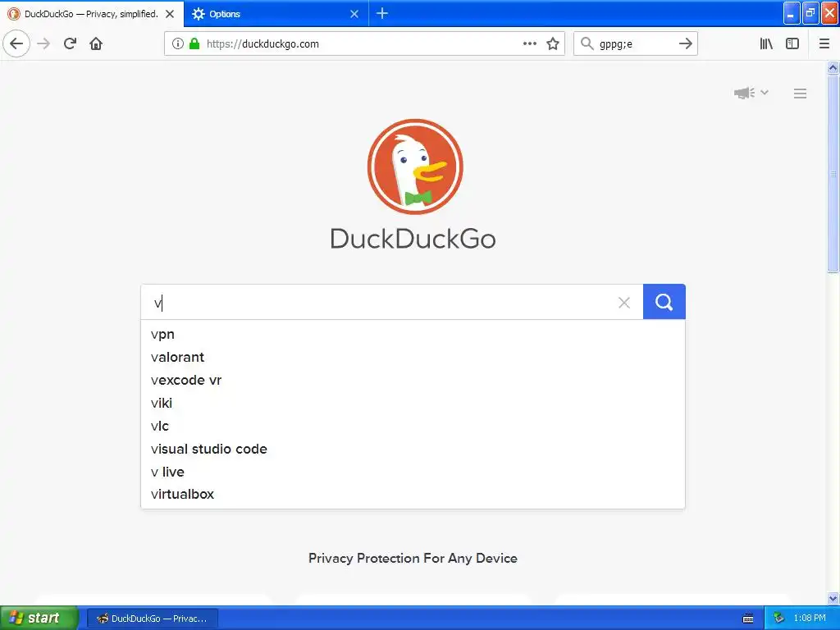The width and height of the screenshot is (840, 630).
Task: Click the on-screen keyboard tray icon
Action: pyautogui.click(x=748, y=619)
